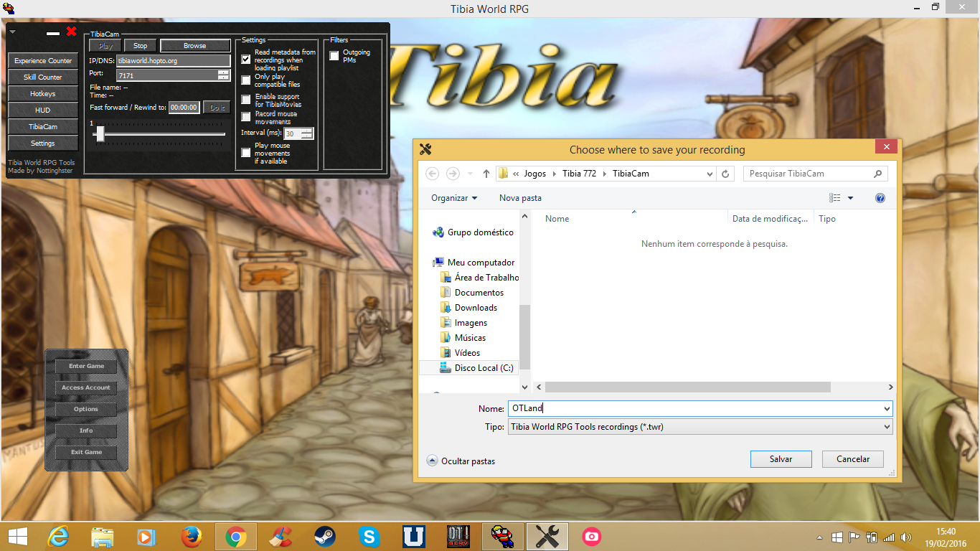Image resolution: width=980 pixels, height=551 pixels.
Task: Open the Nome filename dropdown
Action: 886,408
